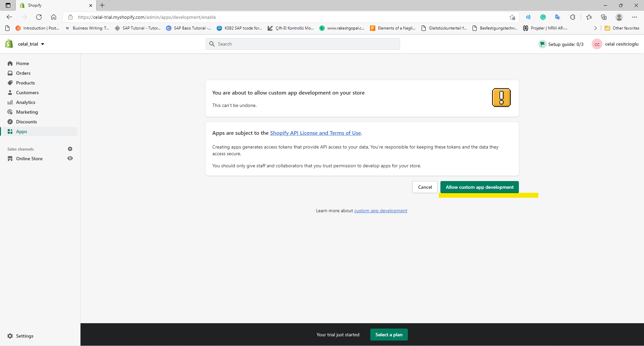Open browser Collections
Viewport: 644px width, 346px height.
[x=604, y=17]
